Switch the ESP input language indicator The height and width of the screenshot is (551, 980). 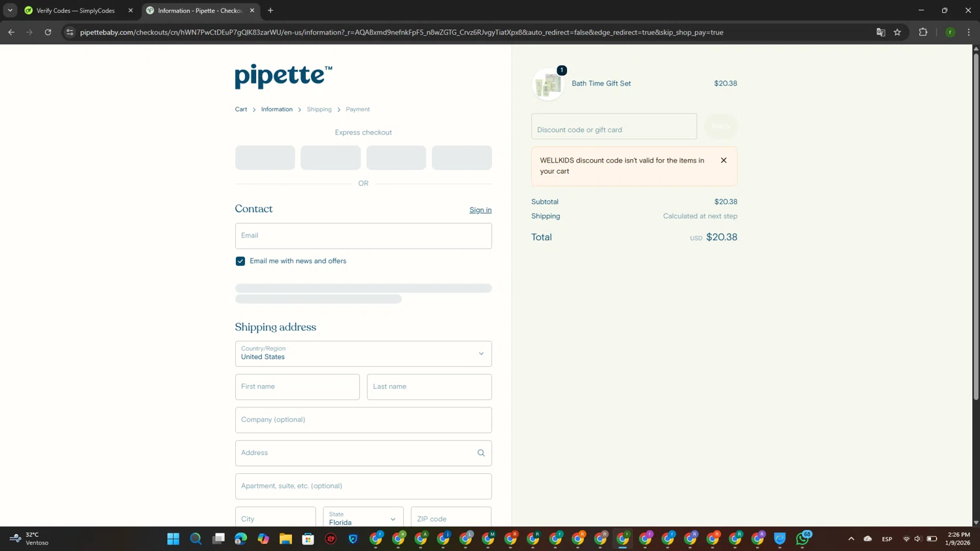[887, 539]
